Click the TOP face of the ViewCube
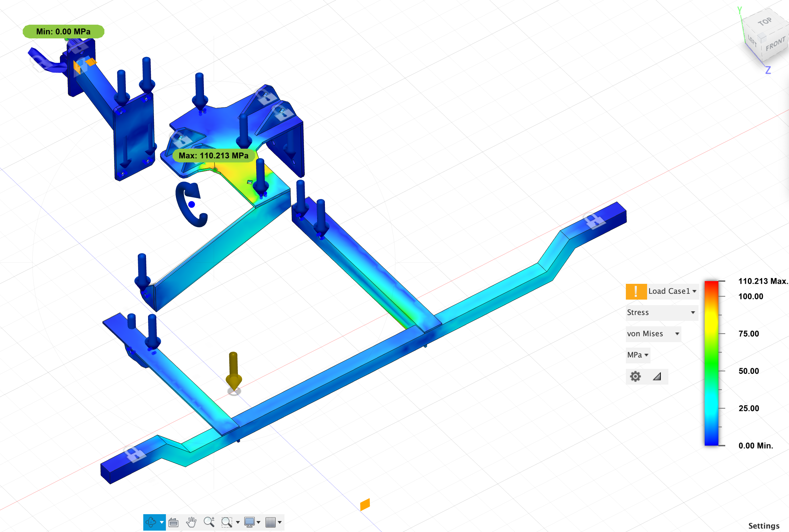789x532 pixels. (x=765, y=22)
